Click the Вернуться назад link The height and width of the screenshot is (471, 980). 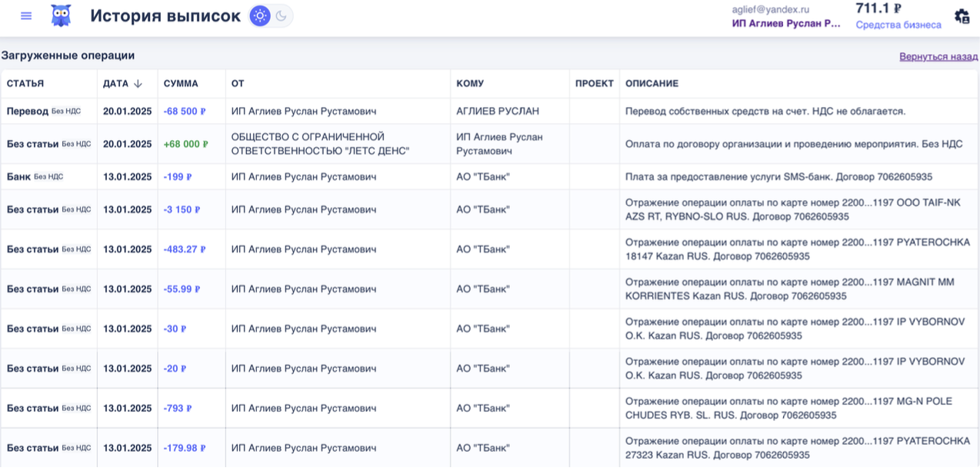coord(938,57)
